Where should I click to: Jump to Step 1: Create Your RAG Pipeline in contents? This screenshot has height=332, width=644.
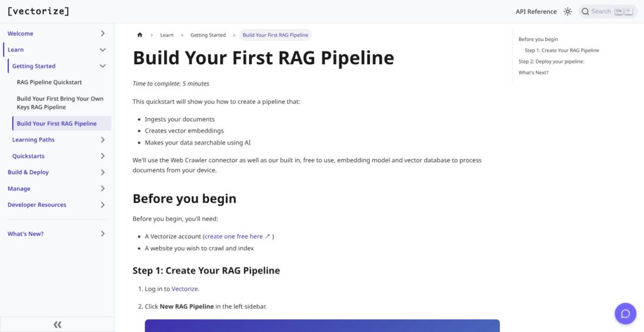point(562,50)
